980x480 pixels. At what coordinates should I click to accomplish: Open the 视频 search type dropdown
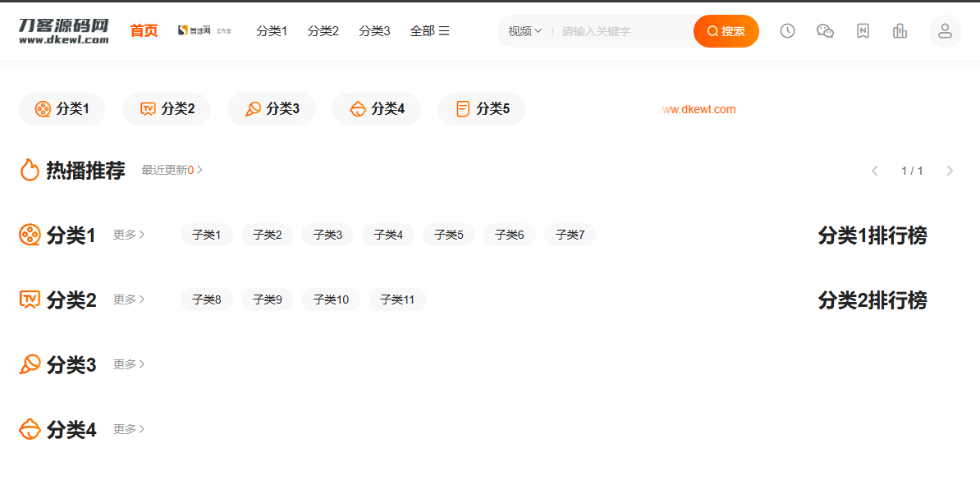pos(524,31)
